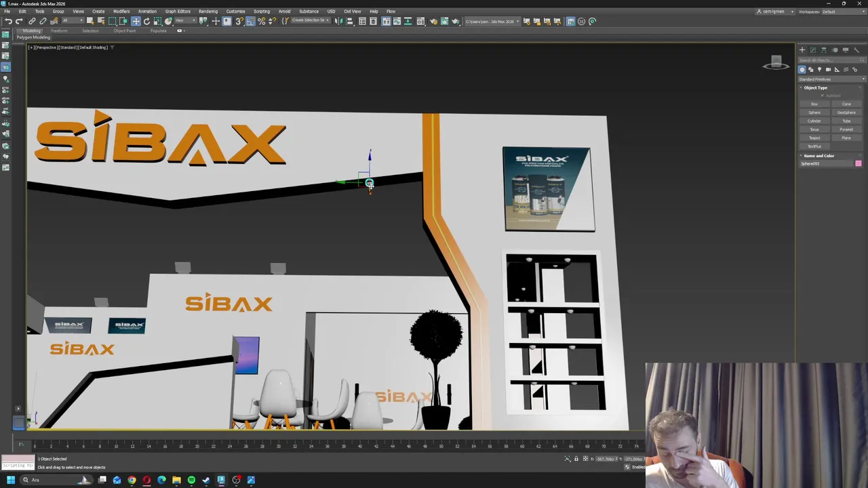Open the Standard Primitives dropdown
Image resolution: width=868 pixels, height=488 pixels.
coord(831,79)
